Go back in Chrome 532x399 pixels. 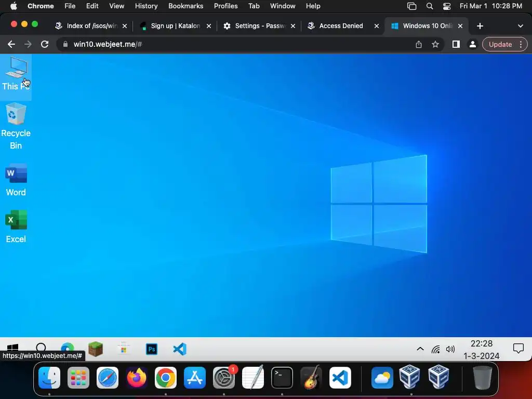[x=11, y=44]
